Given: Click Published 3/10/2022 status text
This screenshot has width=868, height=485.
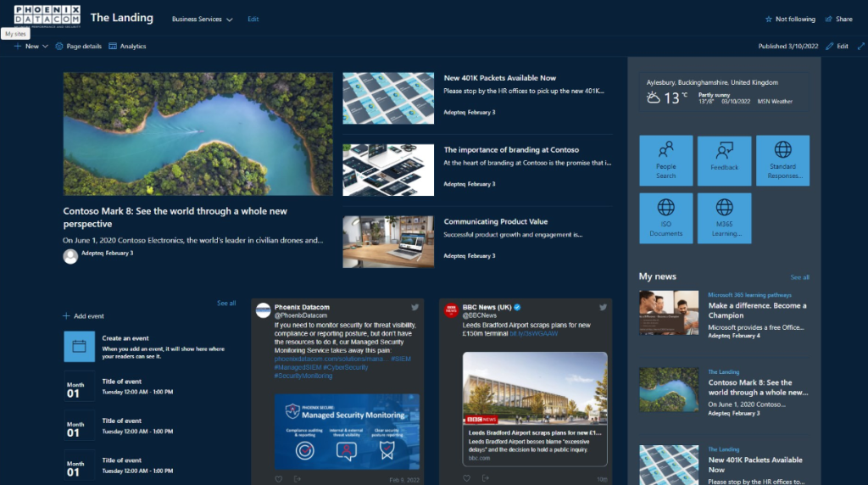Looking at the screenshot, I should coord(787,47).
